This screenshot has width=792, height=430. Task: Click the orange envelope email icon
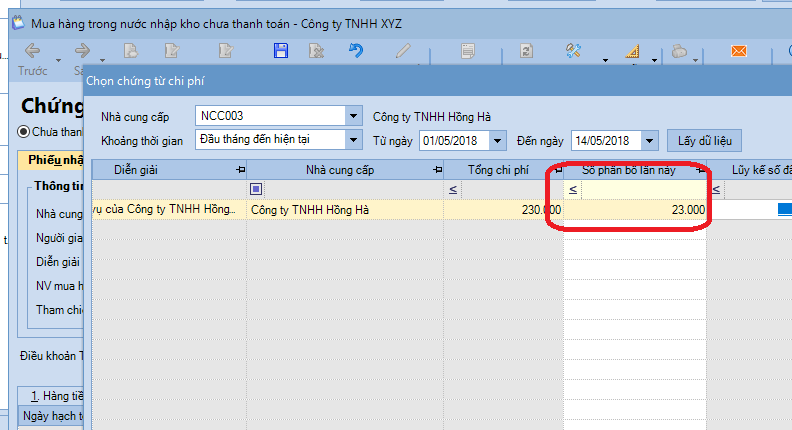coord(739,51)
